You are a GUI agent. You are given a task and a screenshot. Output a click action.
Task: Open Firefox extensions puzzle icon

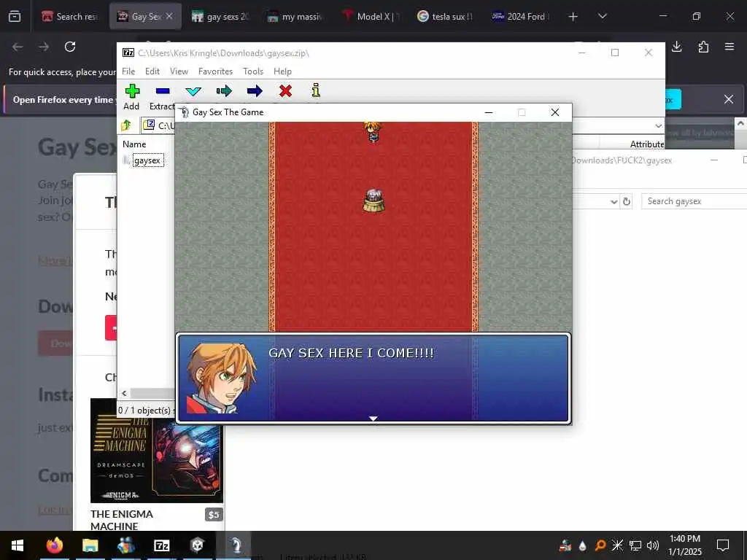[x=703, y=47]
